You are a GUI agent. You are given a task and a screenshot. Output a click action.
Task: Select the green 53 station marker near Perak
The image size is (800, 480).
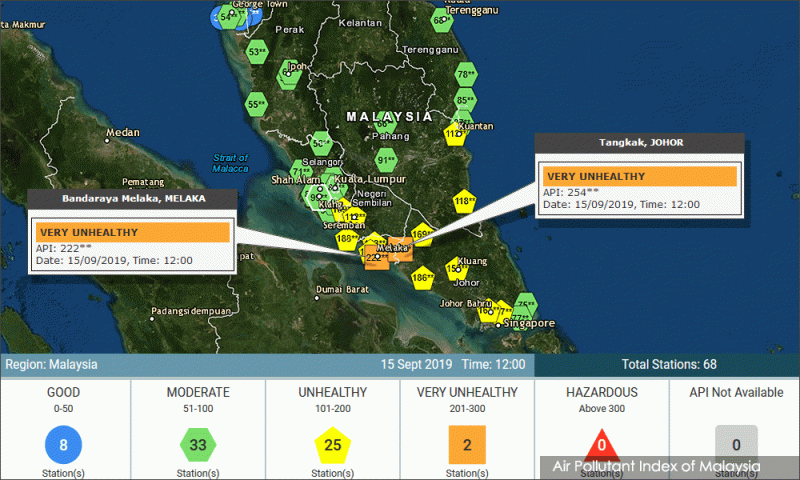[258, 52]
